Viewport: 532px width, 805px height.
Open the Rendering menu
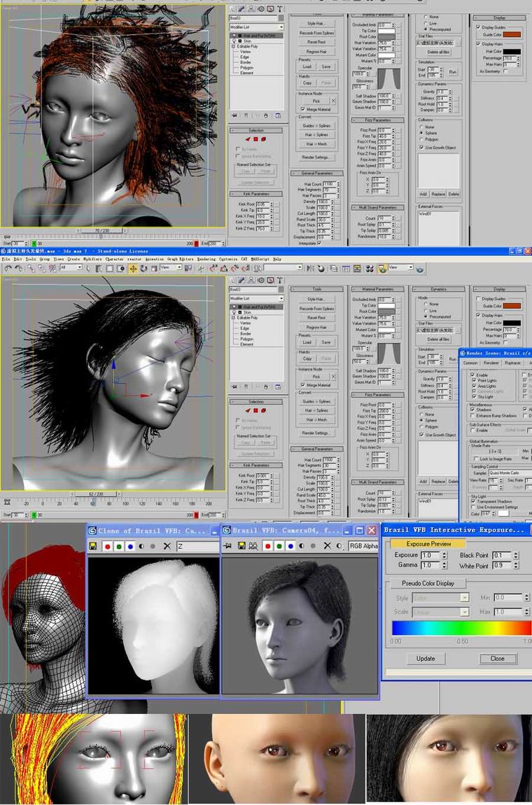pos(206,259)
